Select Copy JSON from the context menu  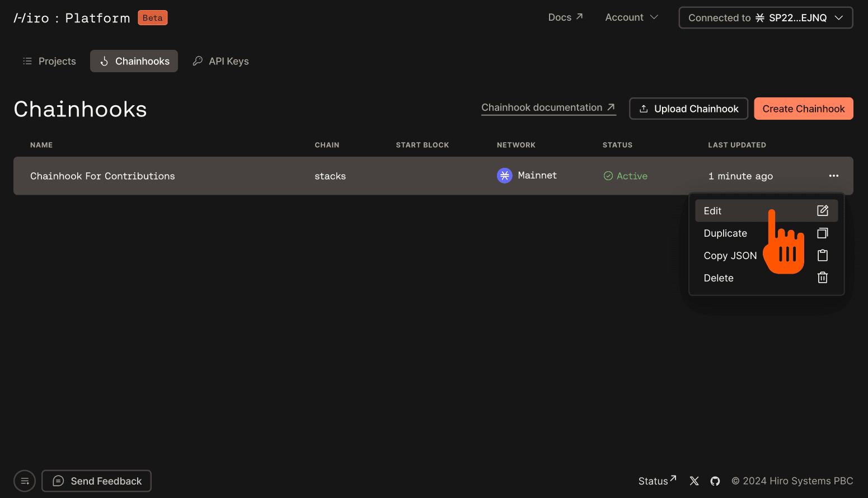(x=766, y=256)
